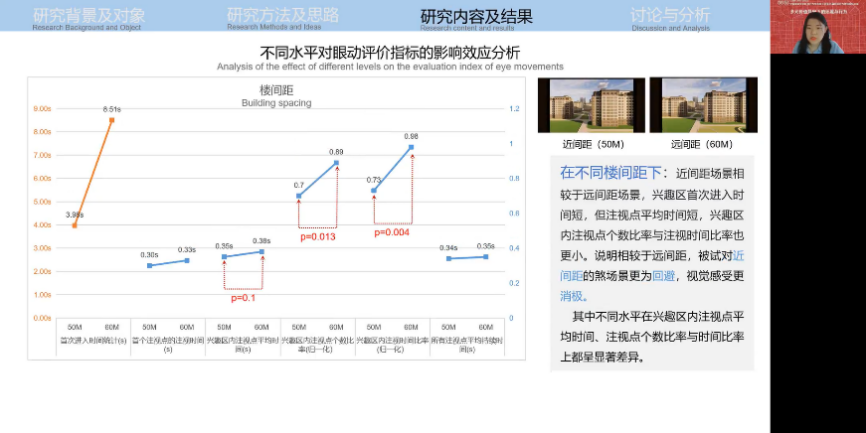Click the red p=0.004 annotation
866x433 pixels.
[392, 233]
